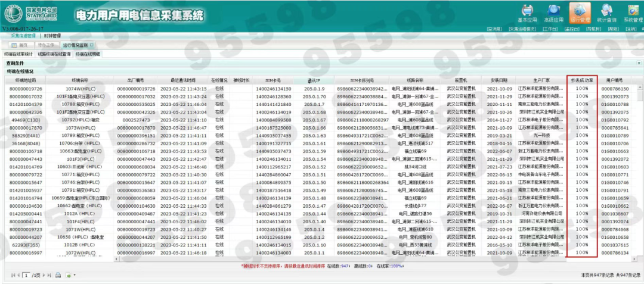The height and width of the screenshot is (284, 644).
Task: Open the 高级应用 module icon
Action: click(553, 13)
